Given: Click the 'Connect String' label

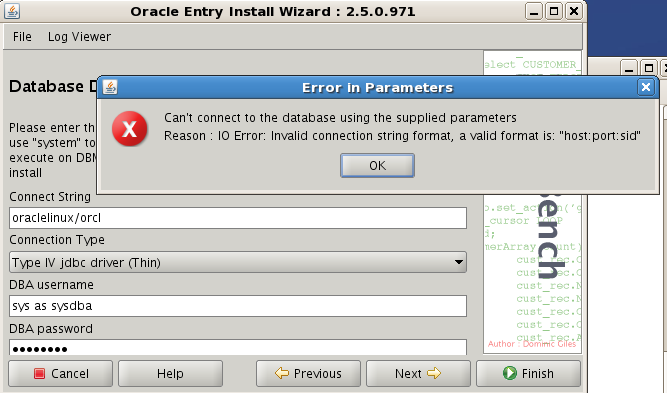Looking at the screenshot, I should click(x=50, y=196).
